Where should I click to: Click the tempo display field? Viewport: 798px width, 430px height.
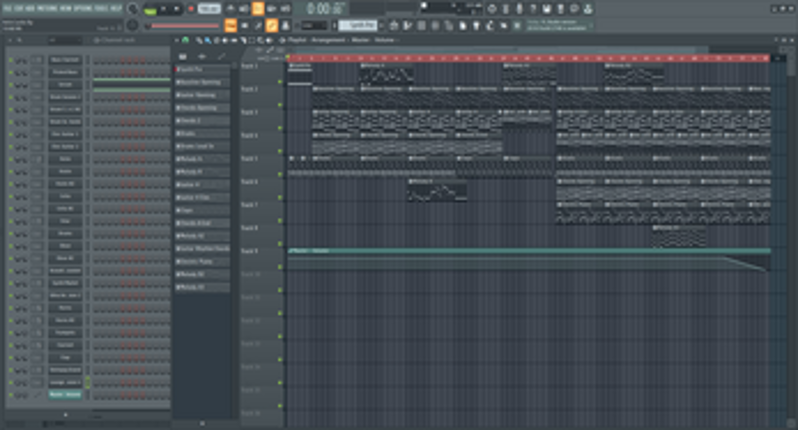[209, 9]
